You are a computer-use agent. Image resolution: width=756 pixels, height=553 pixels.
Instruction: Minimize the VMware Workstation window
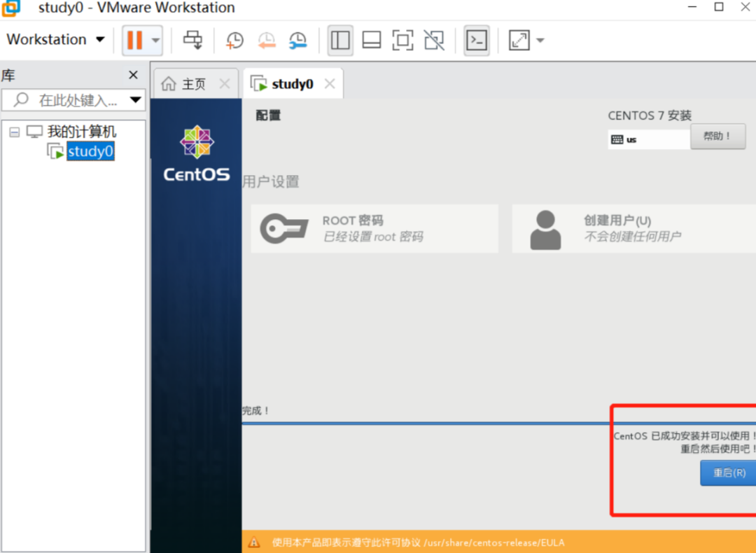692,7
